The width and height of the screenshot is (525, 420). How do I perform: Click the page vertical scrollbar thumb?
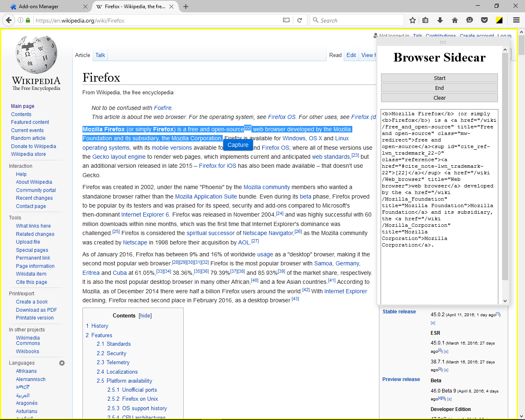[x=521, y=45]
